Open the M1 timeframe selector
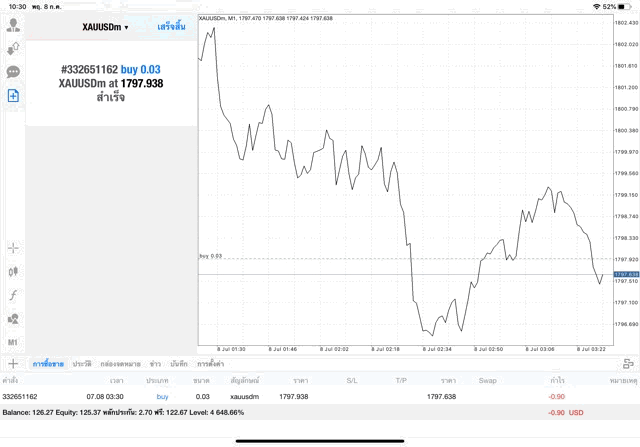Viewport: 640px width, 447px height. [x=13, y=342]
